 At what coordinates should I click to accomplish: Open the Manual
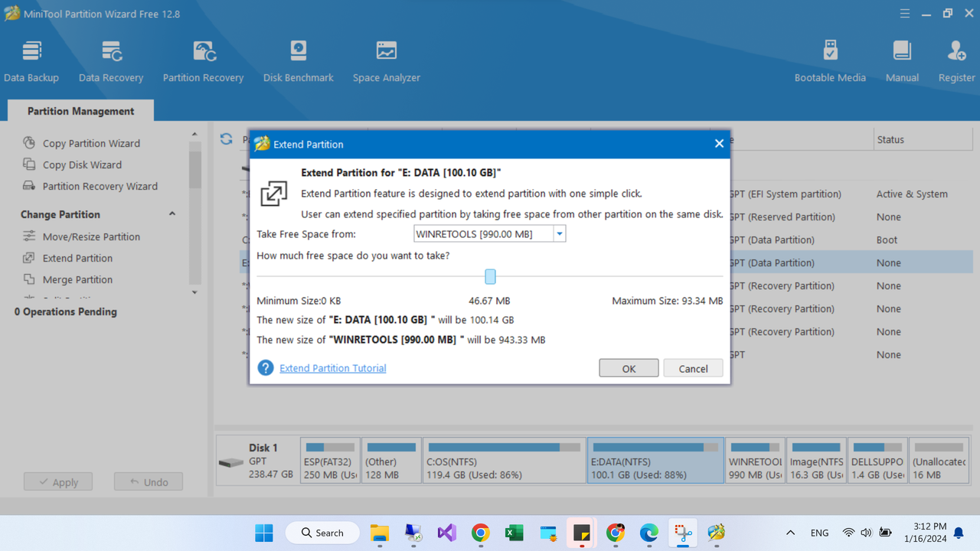click(902, 61)
